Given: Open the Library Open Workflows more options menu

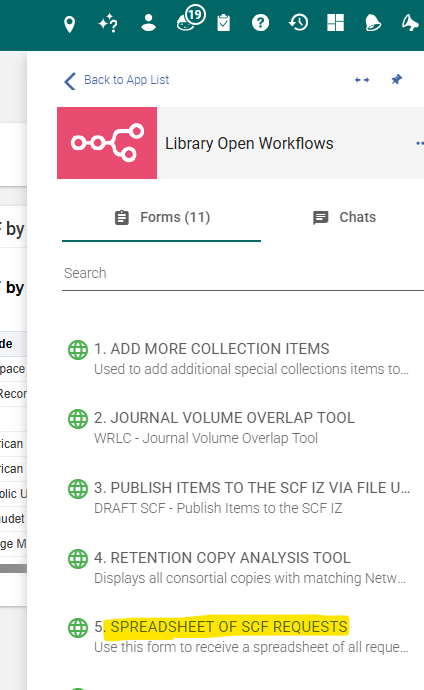Looking at the screenshot, I should coord(420,143).
